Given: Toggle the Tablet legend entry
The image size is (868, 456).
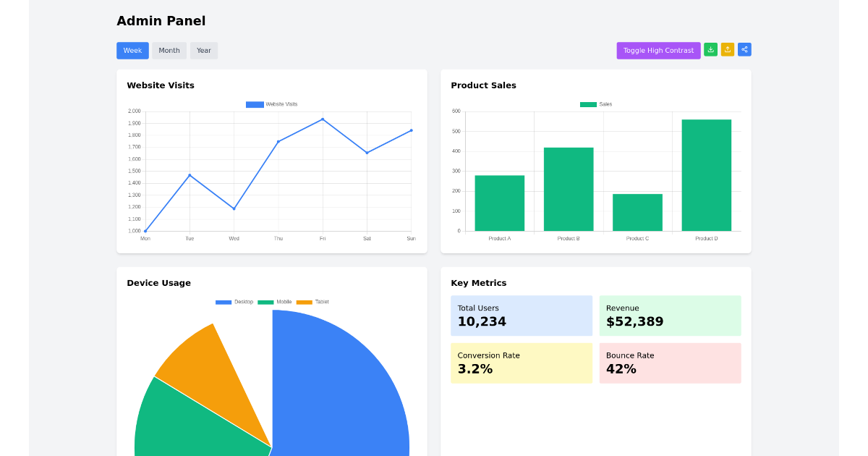Looking at the screenshot, I should pyautogui.click(x=304, y=302).
